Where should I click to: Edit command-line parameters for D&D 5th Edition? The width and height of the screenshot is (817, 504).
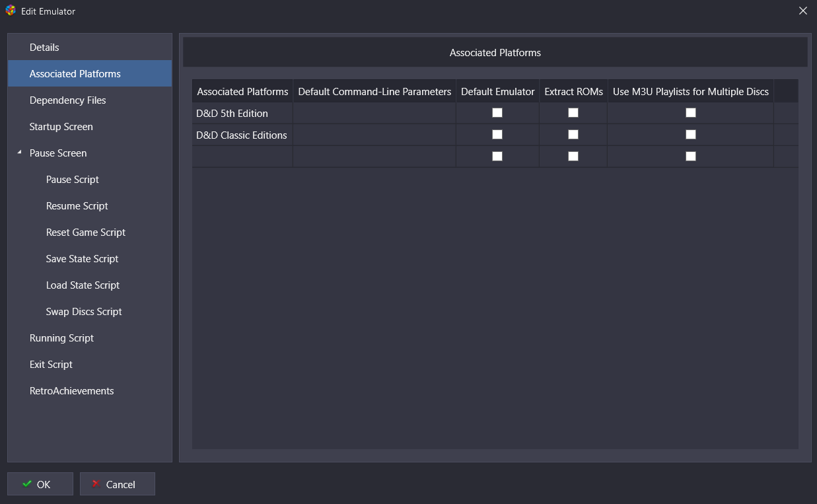(x=374, y=113)
